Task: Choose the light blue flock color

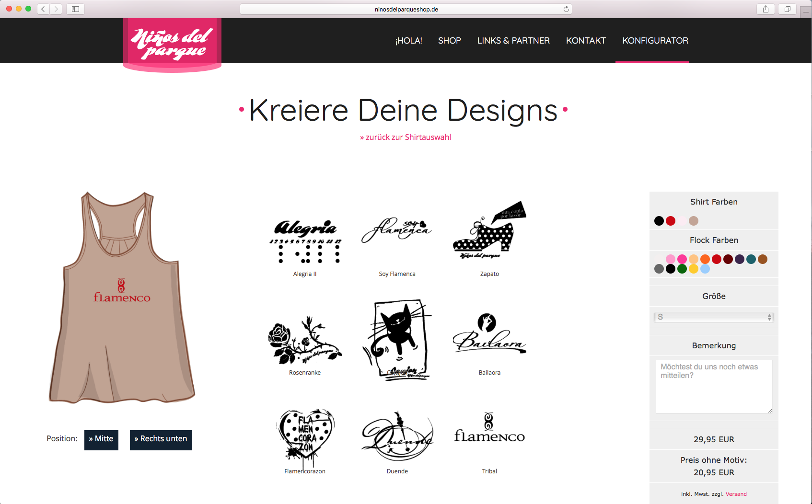Action: [705, 269]
